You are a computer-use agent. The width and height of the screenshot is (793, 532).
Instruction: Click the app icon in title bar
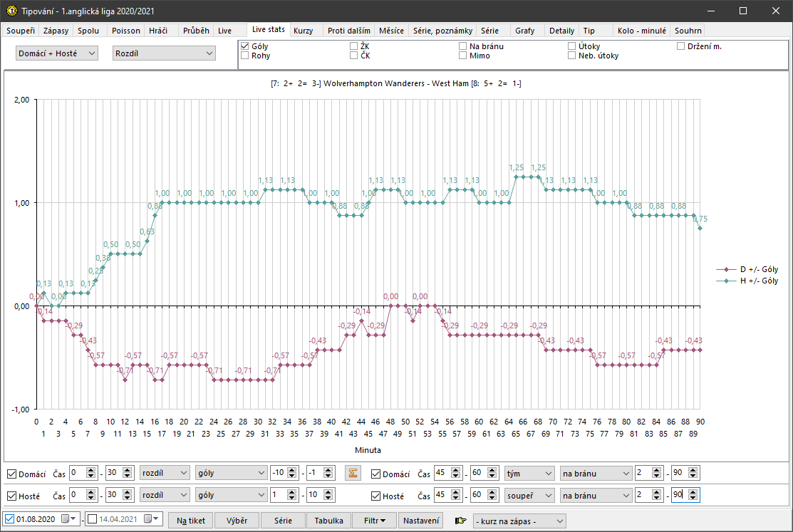coord(10,11)
